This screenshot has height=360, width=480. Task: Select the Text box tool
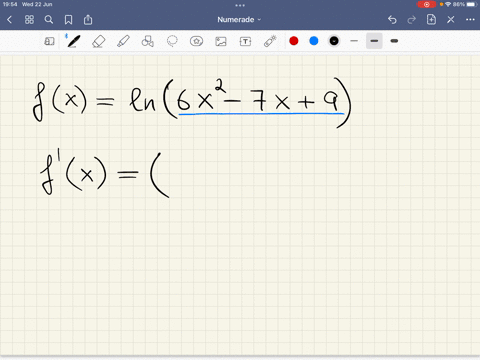click(245, 41)
